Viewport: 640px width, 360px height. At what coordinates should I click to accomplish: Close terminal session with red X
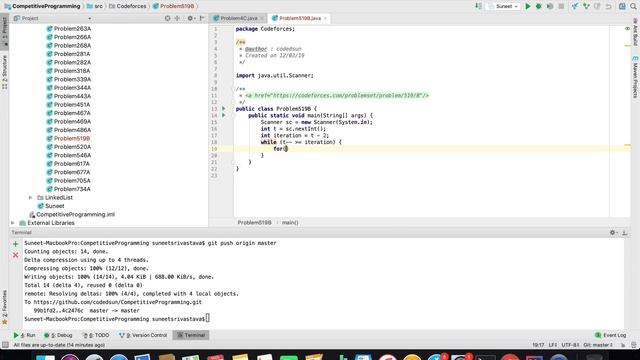click(x=16, y=255)
